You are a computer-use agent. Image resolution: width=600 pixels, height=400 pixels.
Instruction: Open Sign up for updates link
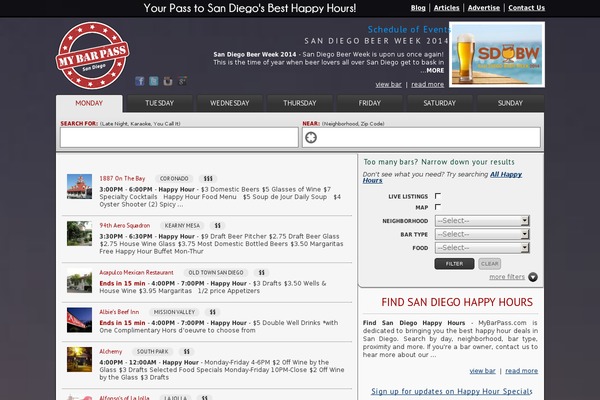pyautogui.click(x=452, y=392)
